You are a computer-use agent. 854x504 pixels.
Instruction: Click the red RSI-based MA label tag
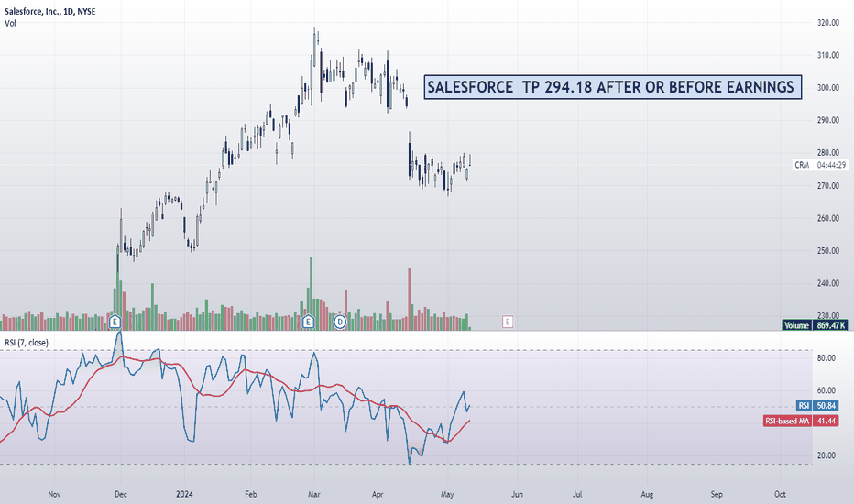[x=787, y=422]
